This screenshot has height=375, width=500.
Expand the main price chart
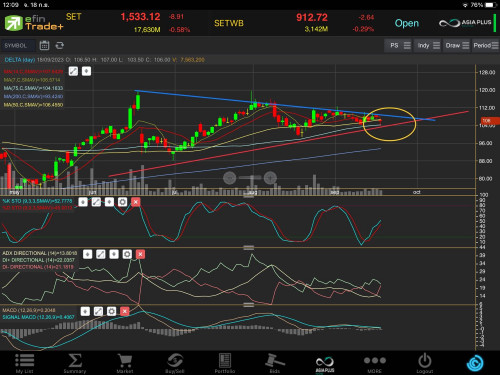[x=73, y=71]
